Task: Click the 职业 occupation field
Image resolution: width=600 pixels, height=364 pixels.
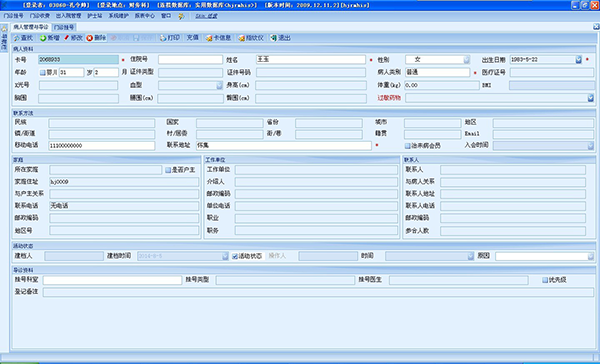Action: [x=316, y=218]
